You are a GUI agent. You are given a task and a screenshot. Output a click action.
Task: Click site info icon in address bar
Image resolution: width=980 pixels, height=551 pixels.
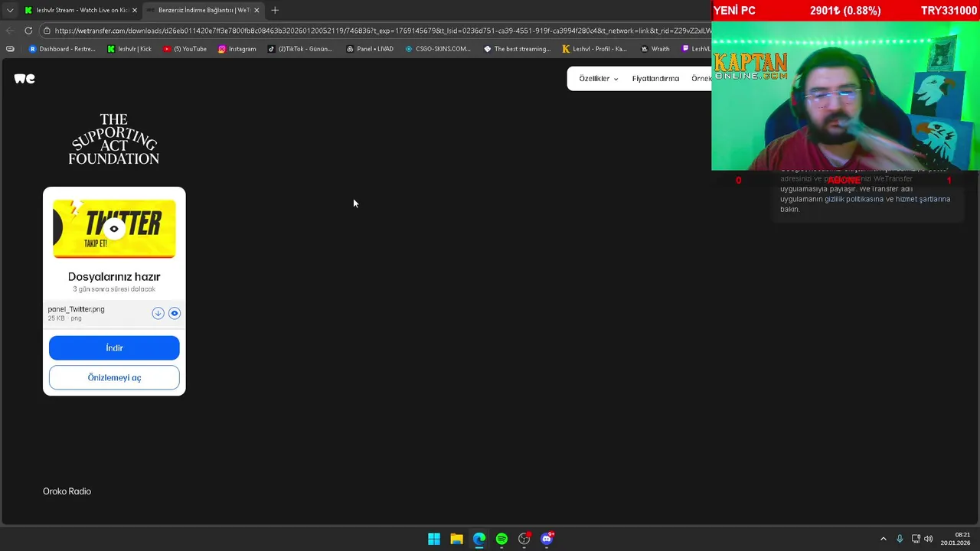[47, 31]
